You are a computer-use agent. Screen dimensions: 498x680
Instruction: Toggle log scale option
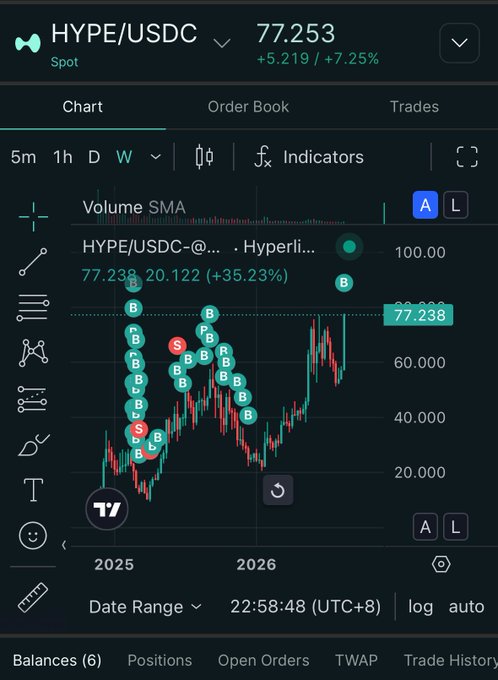point(420,607)
